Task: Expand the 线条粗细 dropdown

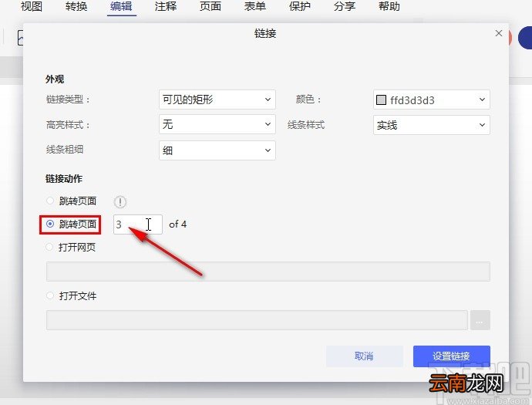Action: pyautogui.click(x=217, y=150)
